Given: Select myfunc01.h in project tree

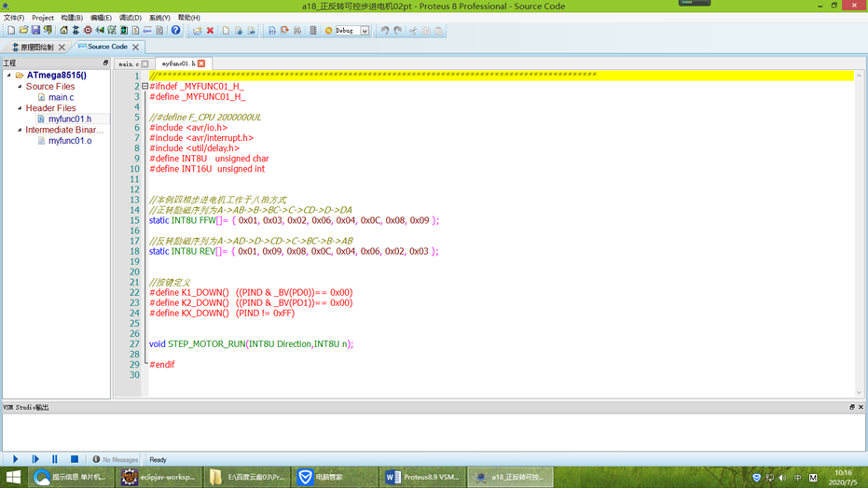Looking at the screenshot, I should (x=70, y=119).
